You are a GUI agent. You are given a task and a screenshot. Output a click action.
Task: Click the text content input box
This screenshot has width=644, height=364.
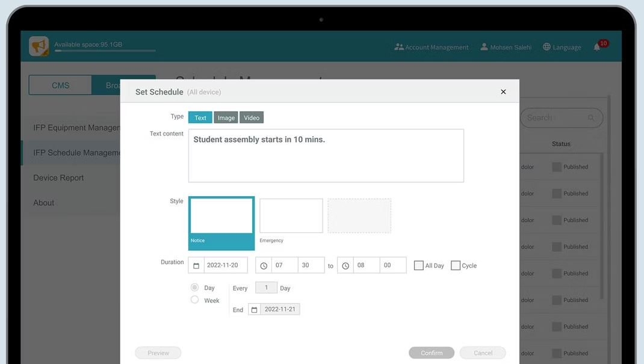pyautogui.click(x=326, y=156)
